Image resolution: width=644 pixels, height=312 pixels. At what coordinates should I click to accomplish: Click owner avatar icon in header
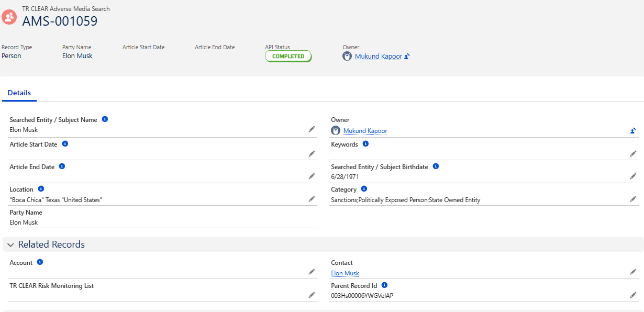point(347,56)
